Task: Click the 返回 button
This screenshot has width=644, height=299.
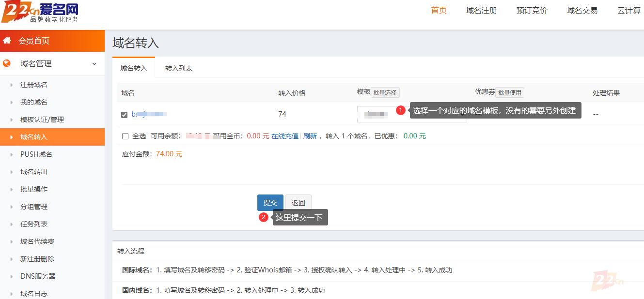Action: pyautogui.click(x=298, y=203)
